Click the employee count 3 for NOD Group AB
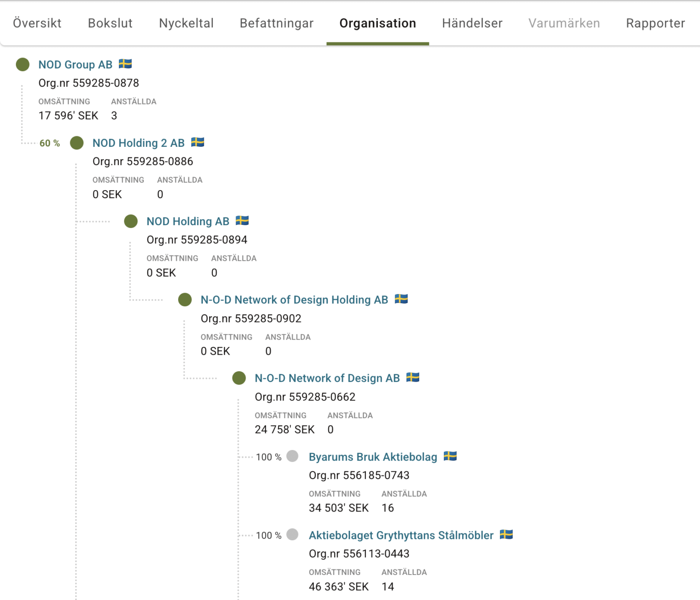This screenshot has height=600, width=700. tap(114, 116)
